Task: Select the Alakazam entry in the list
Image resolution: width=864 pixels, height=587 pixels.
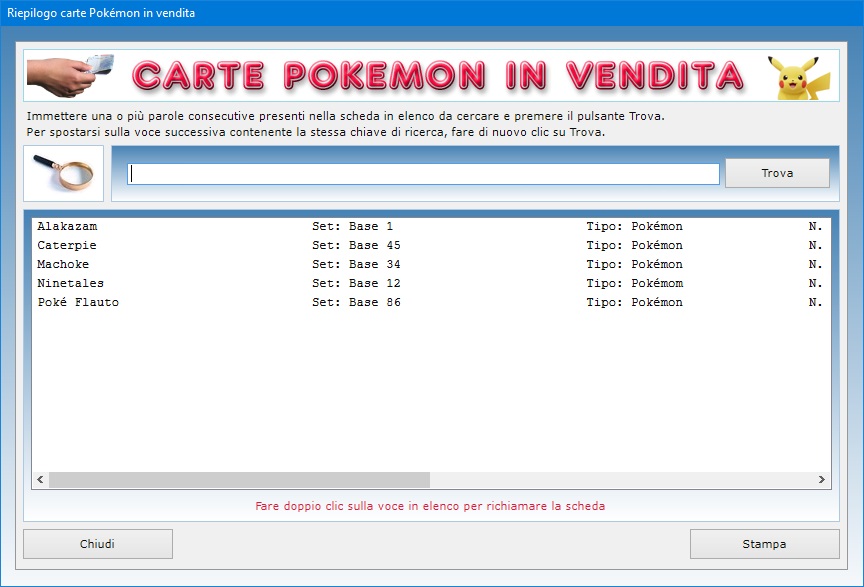Action: point(67,227)
